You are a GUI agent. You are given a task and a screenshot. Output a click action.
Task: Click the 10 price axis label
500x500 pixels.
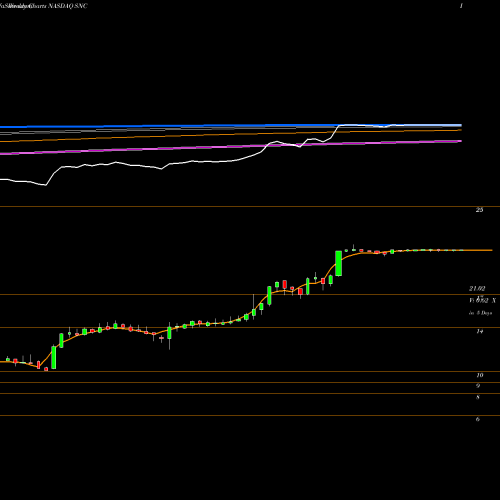[x=480, y=375]
